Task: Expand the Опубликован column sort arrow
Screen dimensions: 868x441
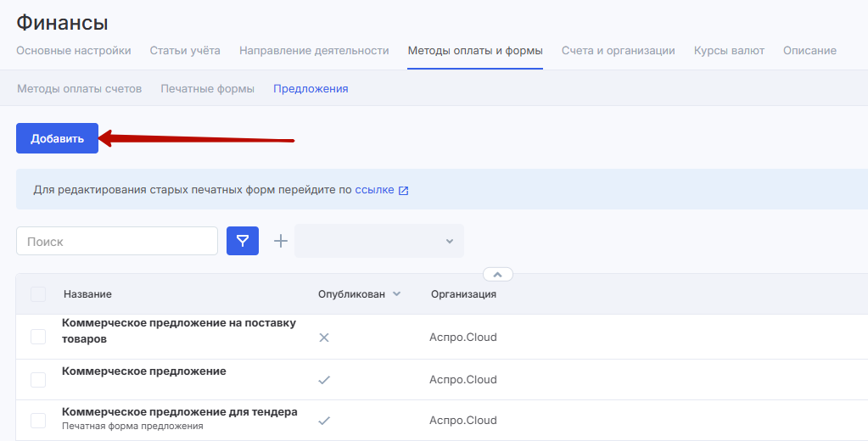Action: [x=397, y=294]
